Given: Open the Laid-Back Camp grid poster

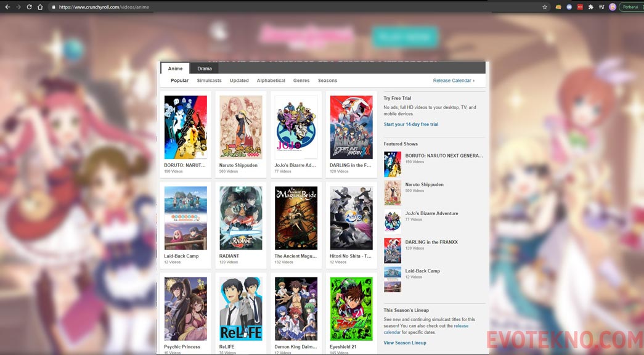Looking at the screenshot, I should [x=185, y=218].
